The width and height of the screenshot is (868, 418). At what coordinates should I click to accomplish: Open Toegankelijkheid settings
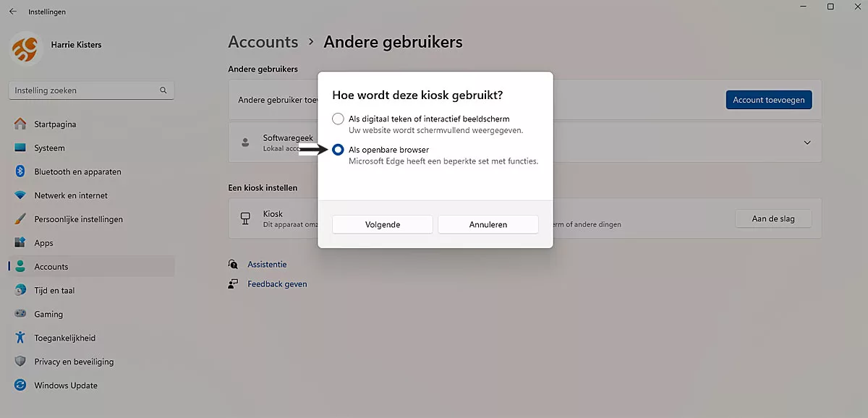(x=91, y=338)
